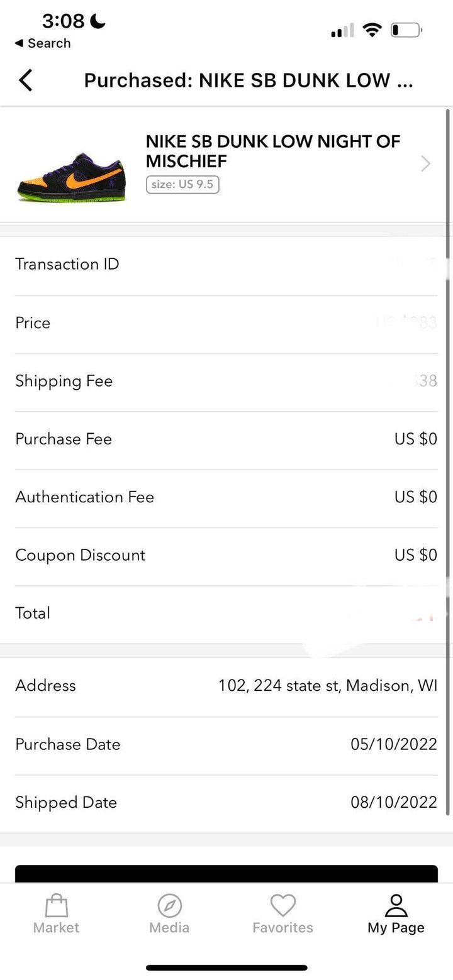Tap the NIKE SB DUNK LOW product title
This screenshot has width=453, height=980.
pyautogui.click(x=272, y=151)
